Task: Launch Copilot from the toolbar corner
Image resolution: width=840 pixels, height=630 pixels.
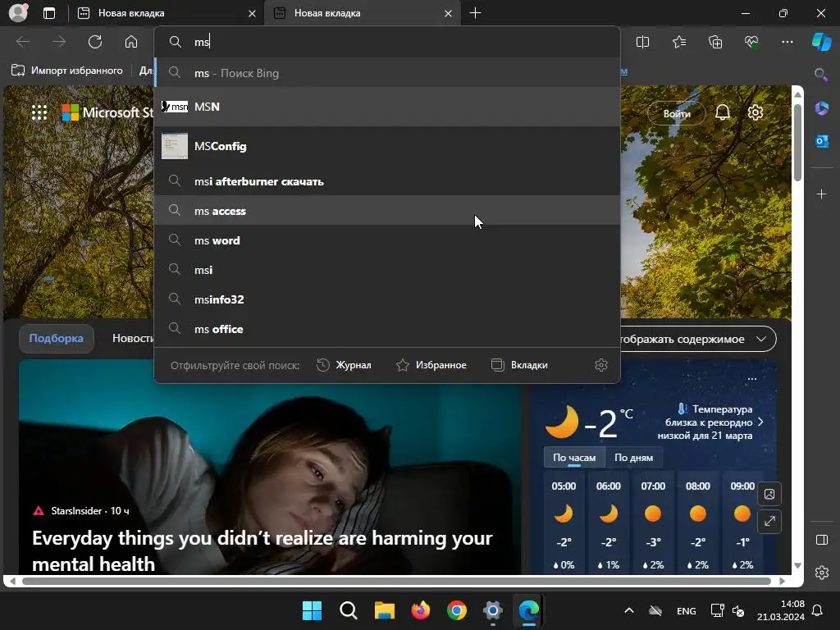Action: pos(822,42)
